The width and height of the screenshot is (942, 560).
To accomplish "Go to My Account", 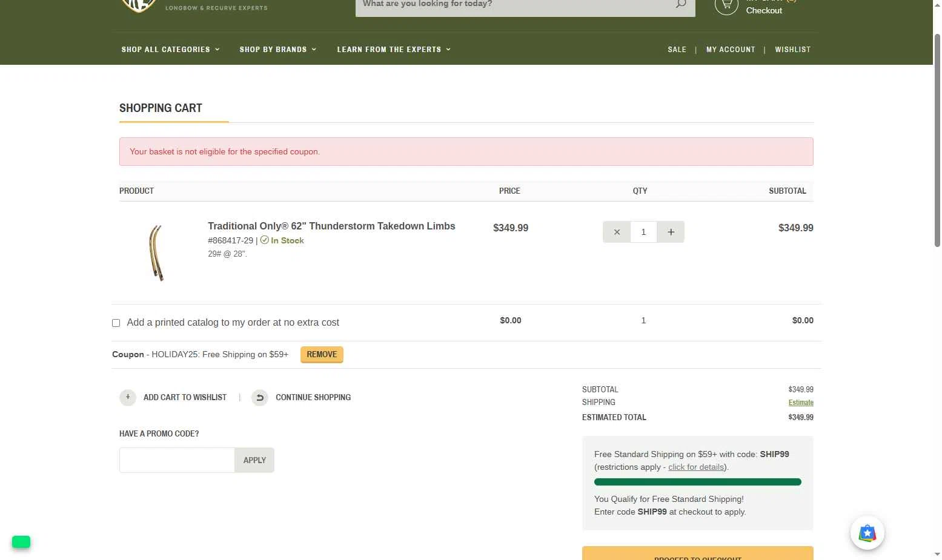I will [x=731, y=50].
